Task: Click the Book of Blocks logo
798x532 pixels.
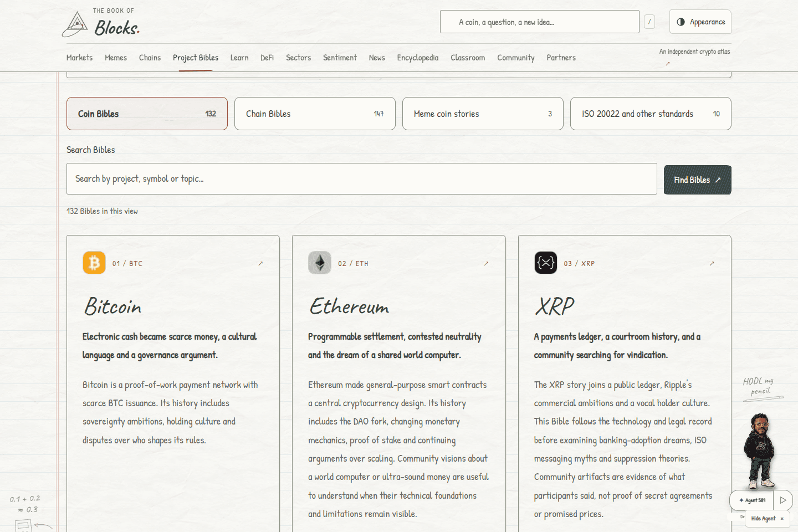Action: click(101, 23)
